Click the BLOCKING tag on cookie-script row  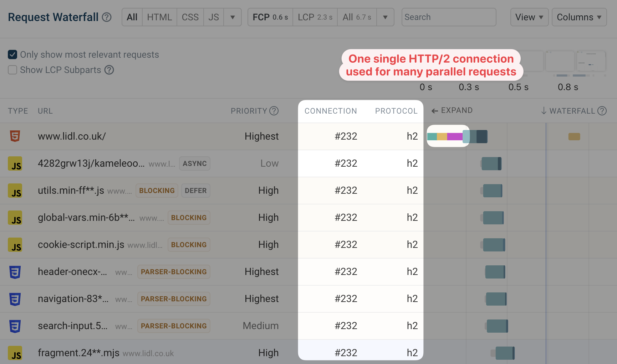coord(189,245)
